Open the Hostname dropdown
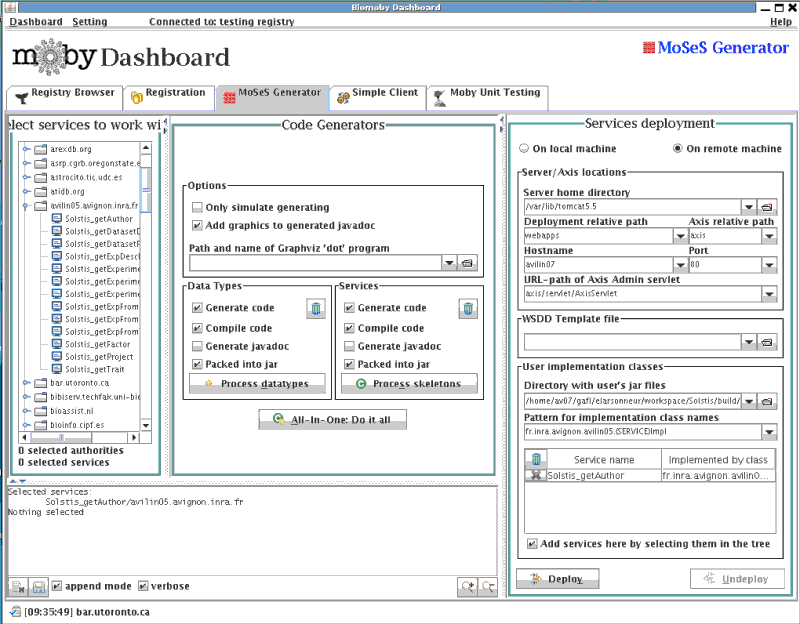Image resolution: width=800 pixels, height=624 pixels. [680, 265]
